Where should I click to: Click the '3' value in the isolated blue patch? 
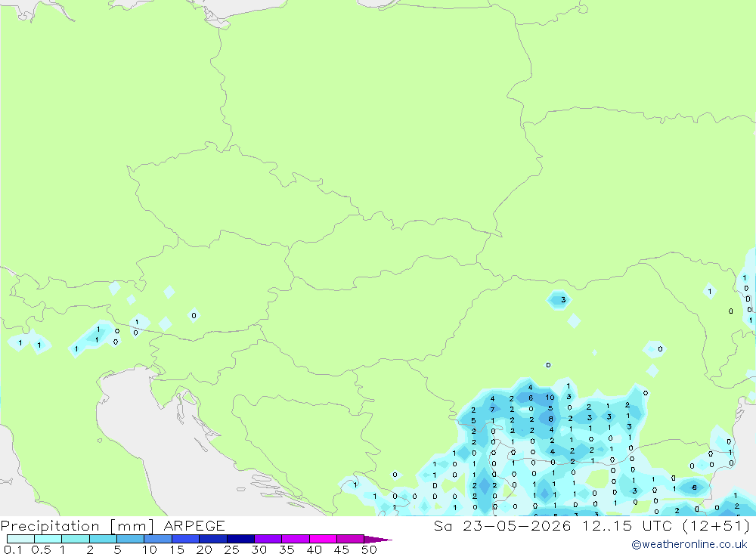pos(562,300)
